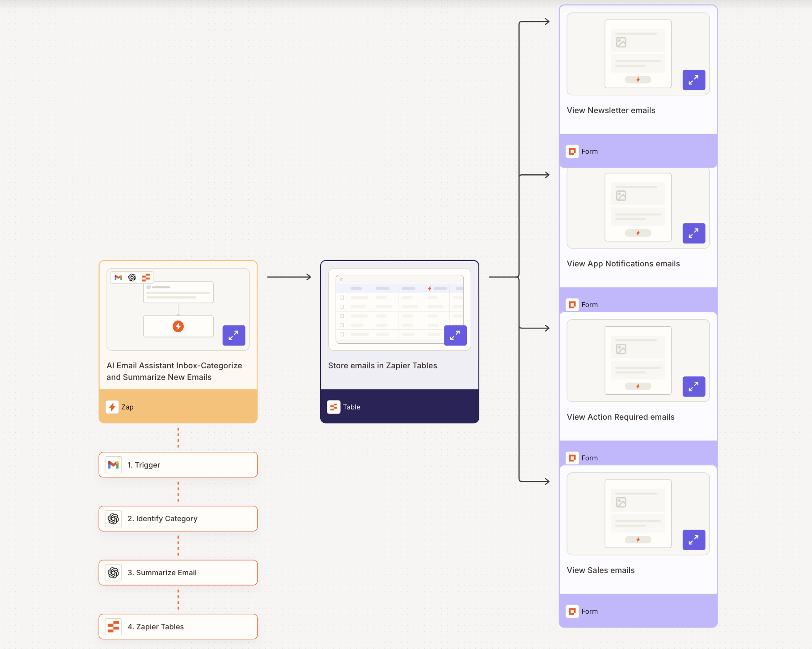
Task: Click the OpenAI icon on the Zap card header
Action: tap(132, 277)
